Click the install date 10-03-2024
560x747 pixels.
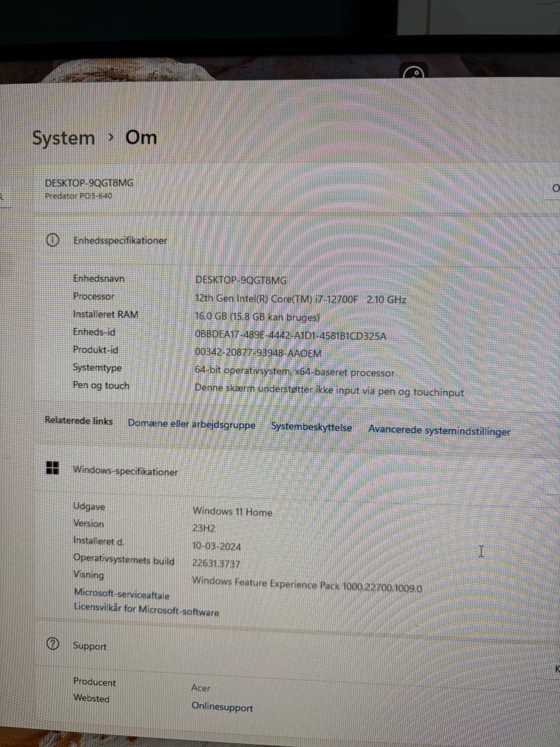click(x=216, y=546)
